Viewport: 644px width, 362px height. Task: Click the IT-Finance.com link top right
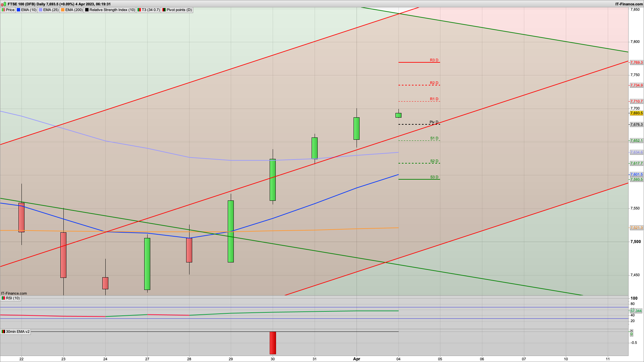click(x=629, y=4)
